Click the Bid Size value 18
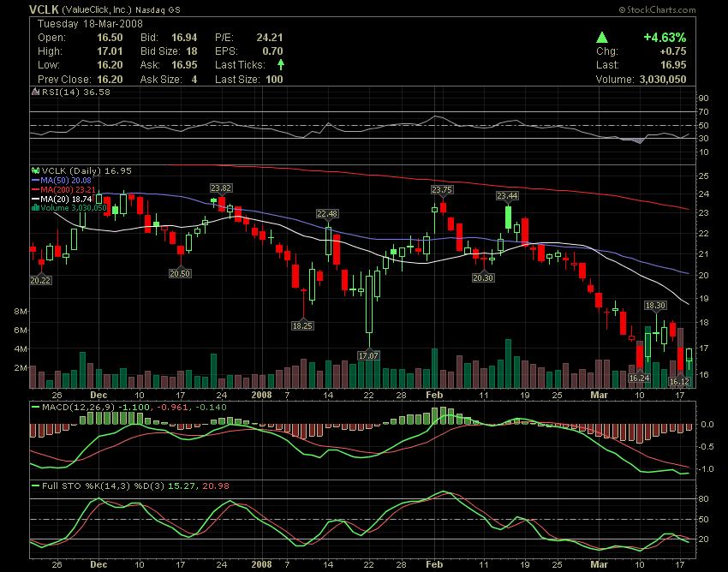This screenshot has height=572, width=728. [192, 51]
